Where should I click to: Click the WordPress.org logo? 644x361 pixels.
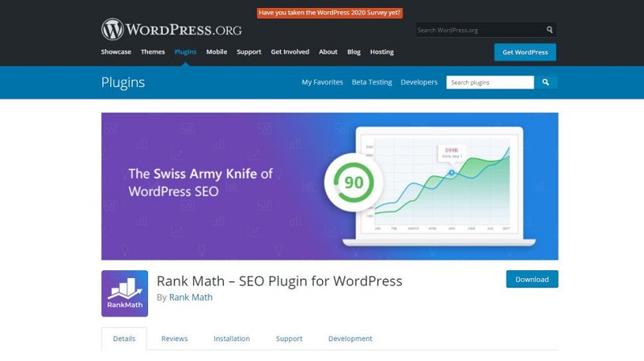pos(171,30)
